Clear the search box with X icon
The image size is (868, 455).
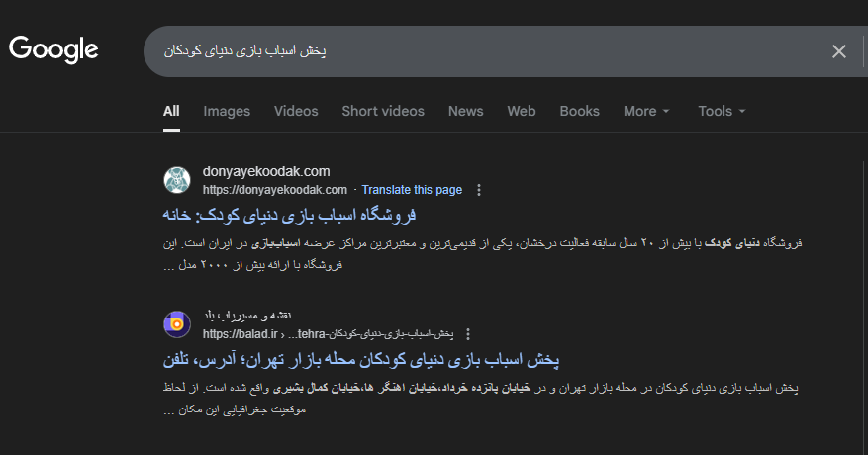click(838, 51)
